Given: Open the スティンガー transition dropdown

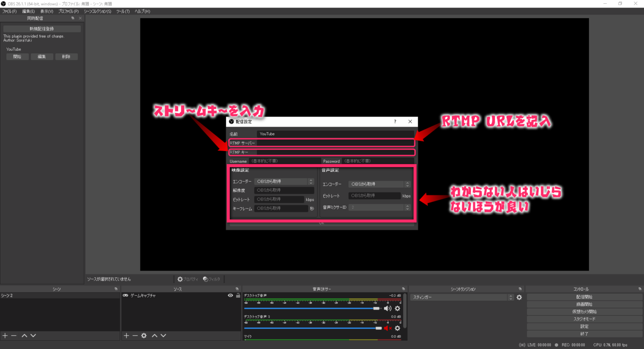Looking at the screenshot, I should click(461, 297).
